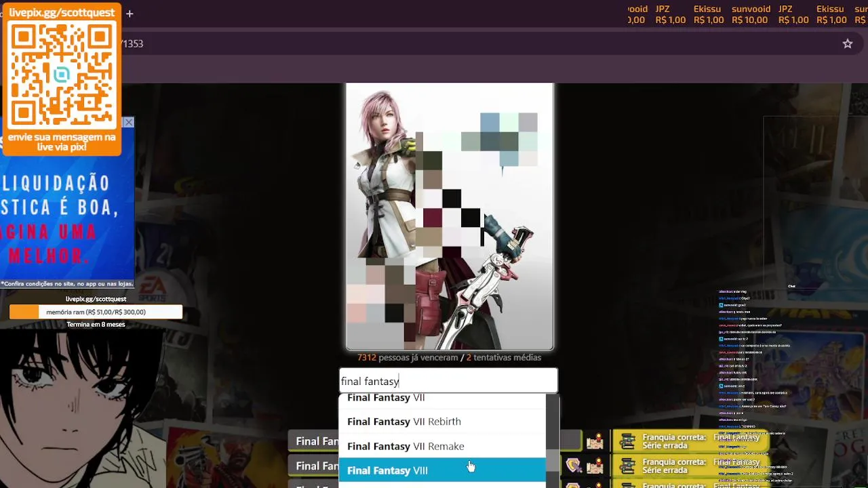Image resolution: width=868 pixels, height=488 pixels.
Task: Select Final Fantasy VII suggestion at list top
Action: (x=442, y=400)
